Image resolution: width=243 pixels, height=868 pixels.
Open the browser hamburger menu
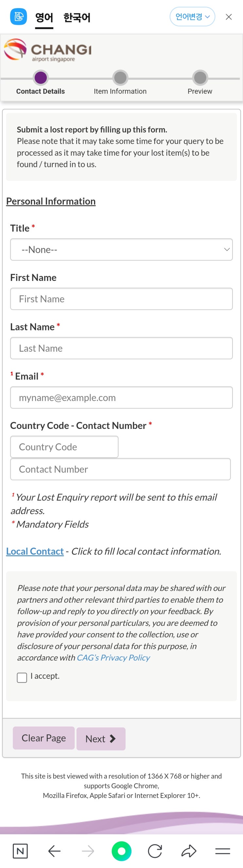coord(222,851)
